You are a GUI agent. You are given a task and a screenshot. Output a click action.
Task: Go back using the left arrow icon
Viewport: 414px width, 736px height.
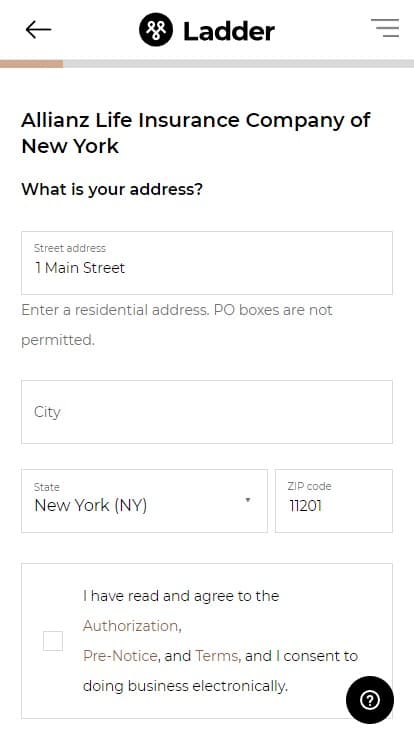click(38, 30)
